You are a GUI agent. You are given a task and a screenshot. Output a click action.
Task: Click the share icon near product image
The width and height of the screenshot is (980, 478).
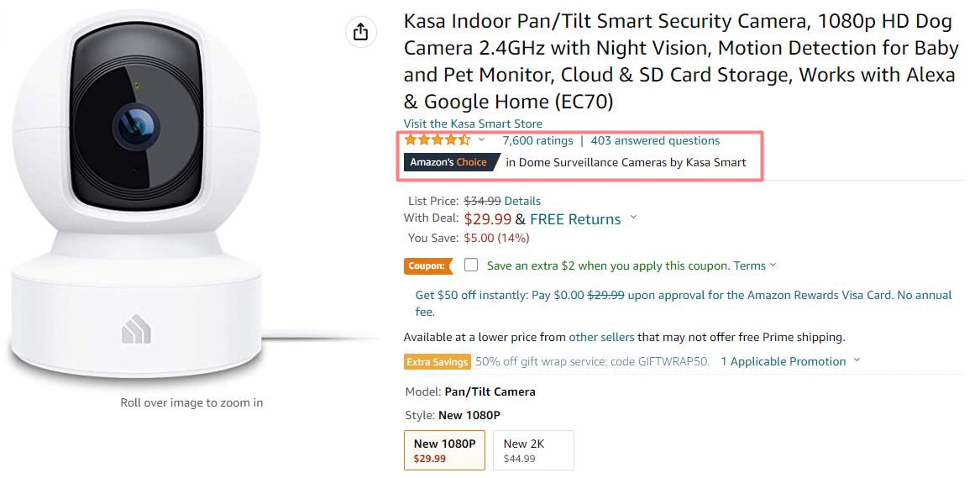(x=360, y=32)
